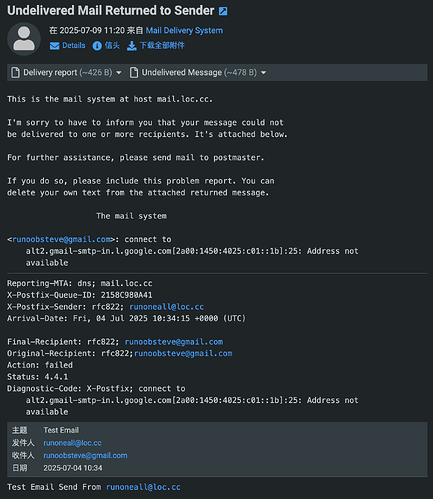Open the Delivery report attachment
The image size is (433, 499).
(67, 72)
